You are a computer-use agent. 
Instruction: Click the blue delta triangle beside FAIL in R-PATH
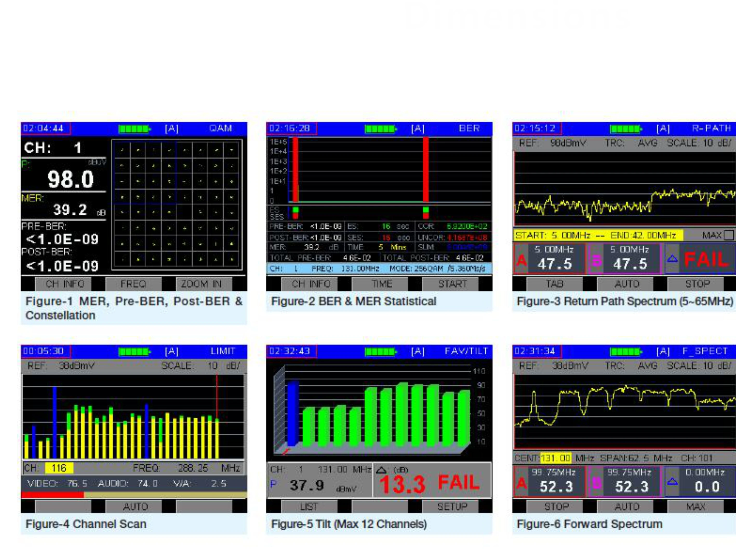(x=672, y=259)
